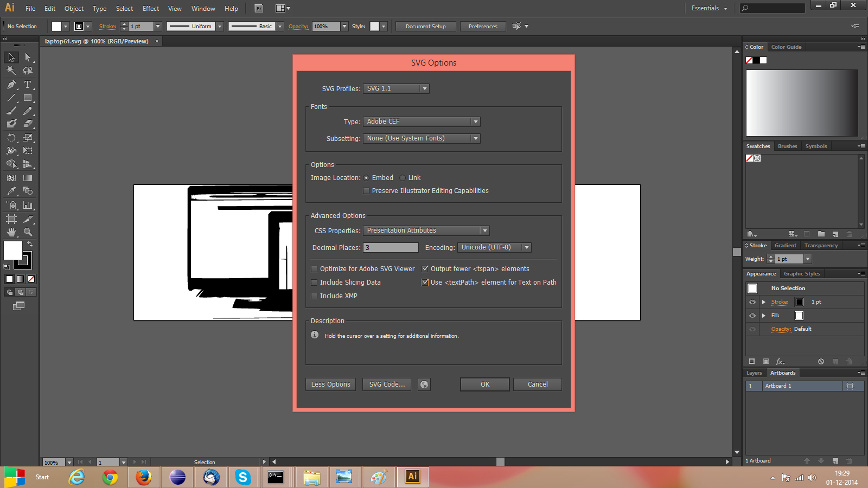Open the File menu
The height and width of the screenshot is (488, 868).
coord(30,9)
